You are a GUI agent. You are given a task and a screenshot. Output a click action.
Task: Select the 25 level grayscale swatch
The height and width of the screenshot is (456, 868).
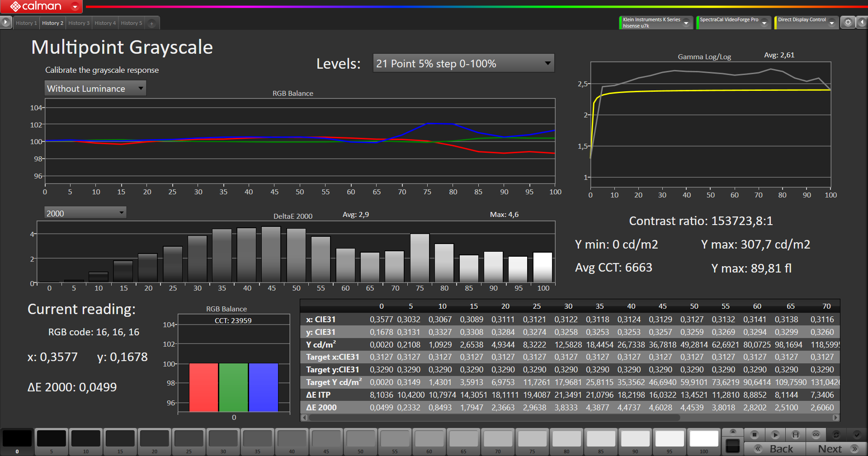tap(189, 441)
